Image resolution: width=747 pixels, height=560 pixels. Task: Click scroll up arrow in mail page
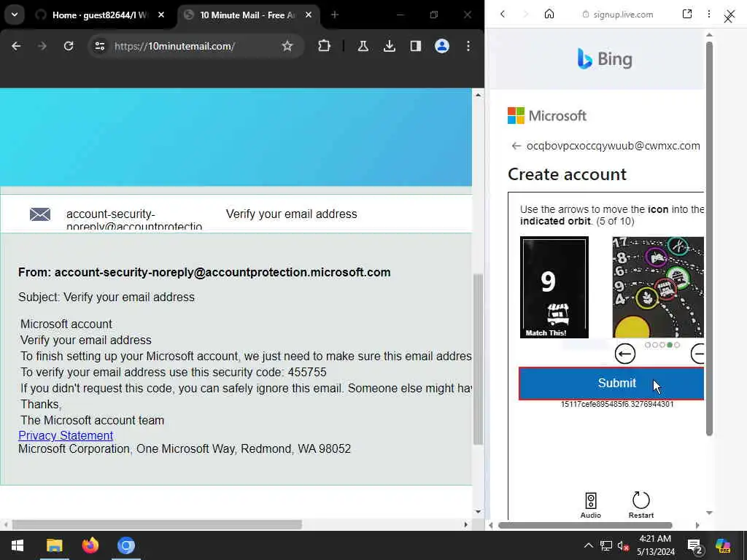(478, 95)
